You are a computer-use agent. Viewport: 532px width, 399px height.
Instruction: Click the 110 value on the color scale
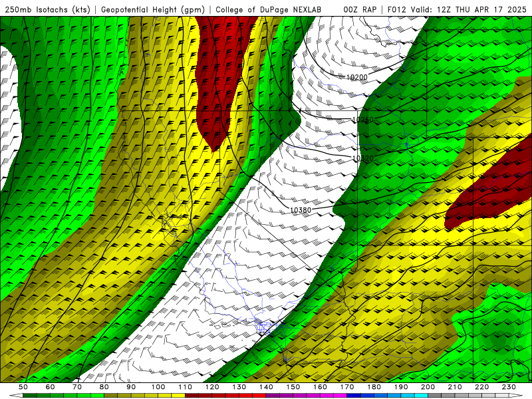[x=186, y=387]
